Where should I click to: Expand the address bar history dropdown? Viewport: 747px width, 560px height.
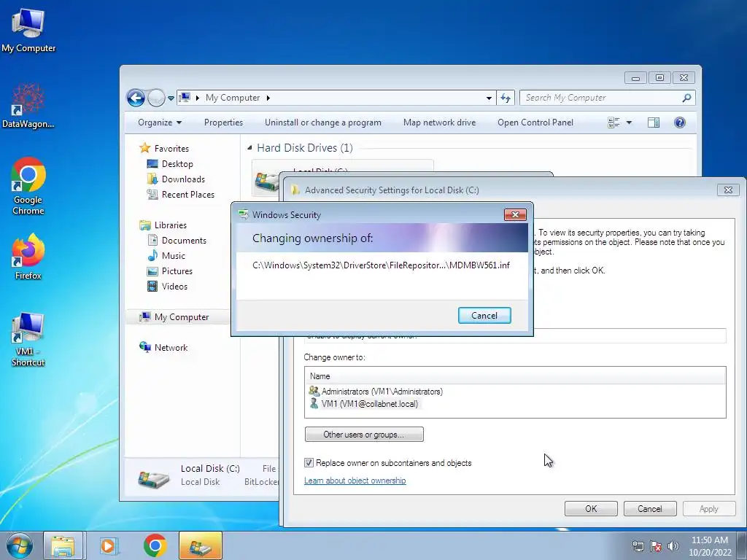489,98
